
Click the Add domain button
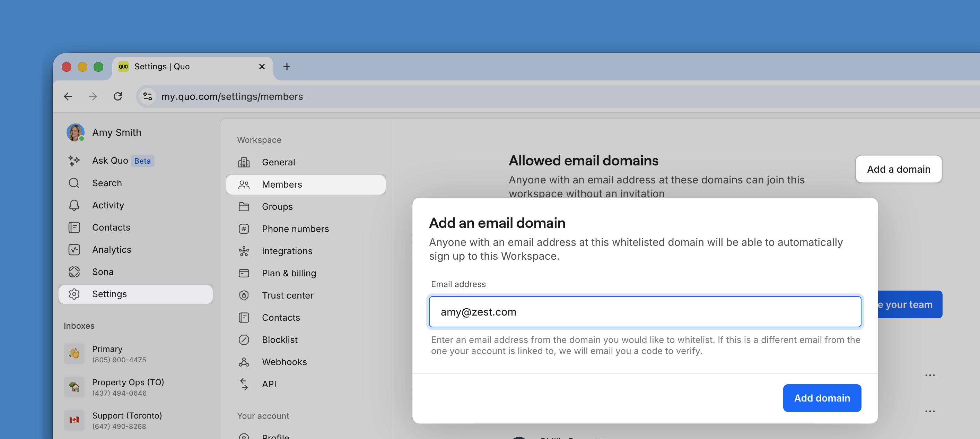pyautogui.click(x=822, y=398)
